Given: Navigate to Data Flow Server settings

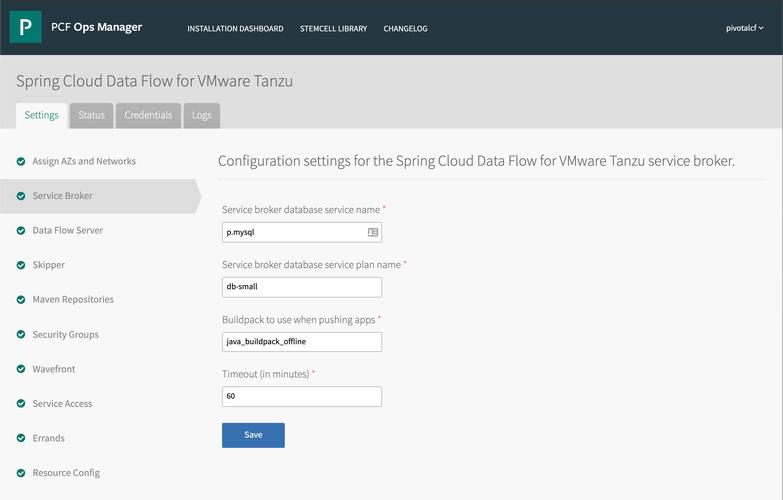Looking at the screenshot, I should (67, 230).
